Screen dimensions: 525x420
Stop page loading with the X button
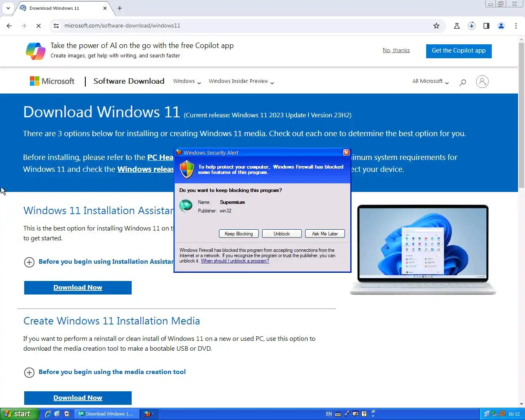coord(39,26)
